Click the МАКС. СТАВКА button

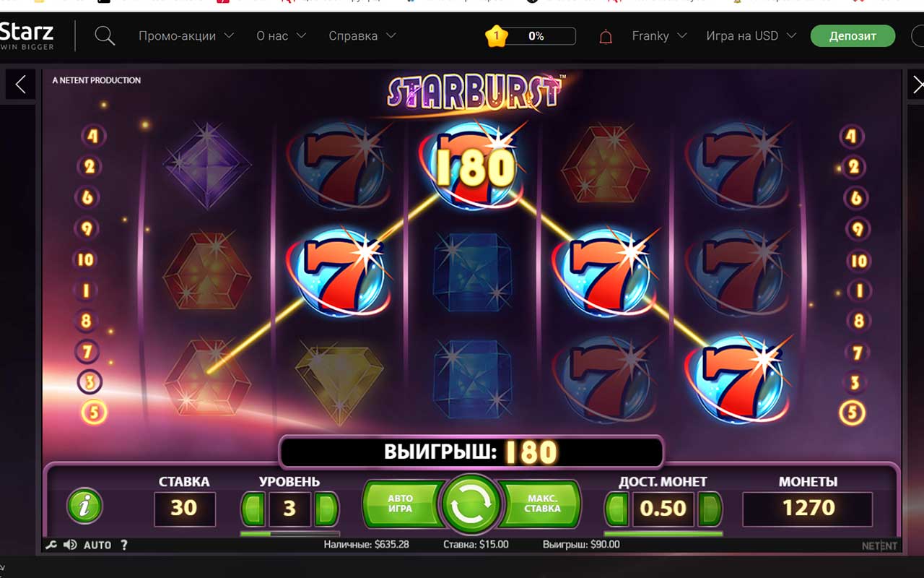(x=542, y=503)
